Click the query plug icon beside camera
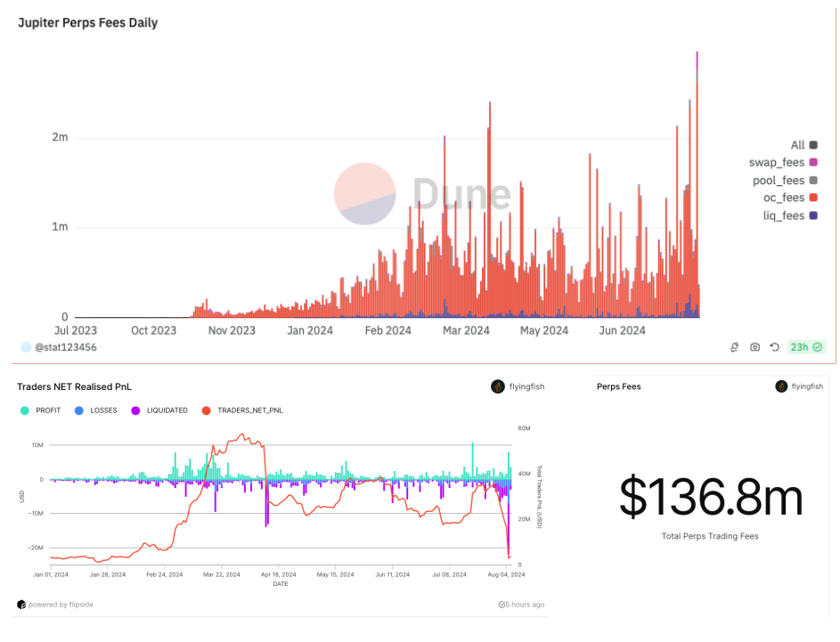Viewport: 840px width, 642px height. click(x=735, y=347)
